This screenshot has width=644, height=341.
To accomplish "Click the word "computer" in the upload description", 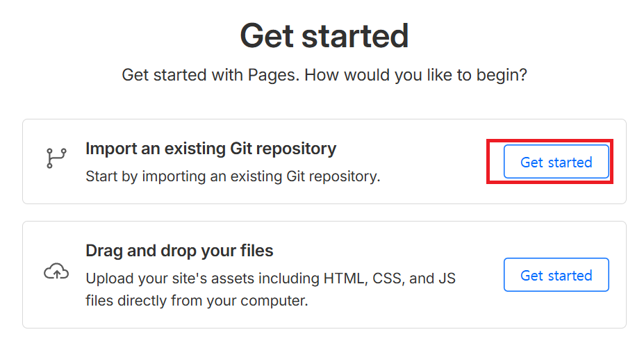I will tap(272, 301).
